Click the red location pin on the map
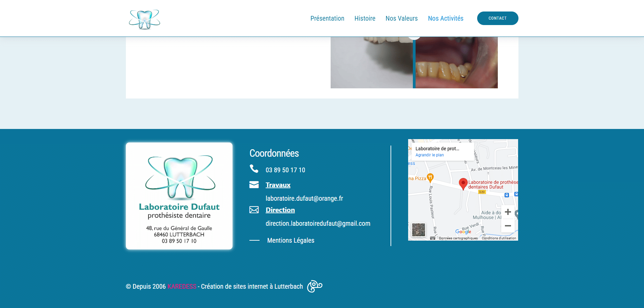644x308 pixels. (x=463, y=183)
